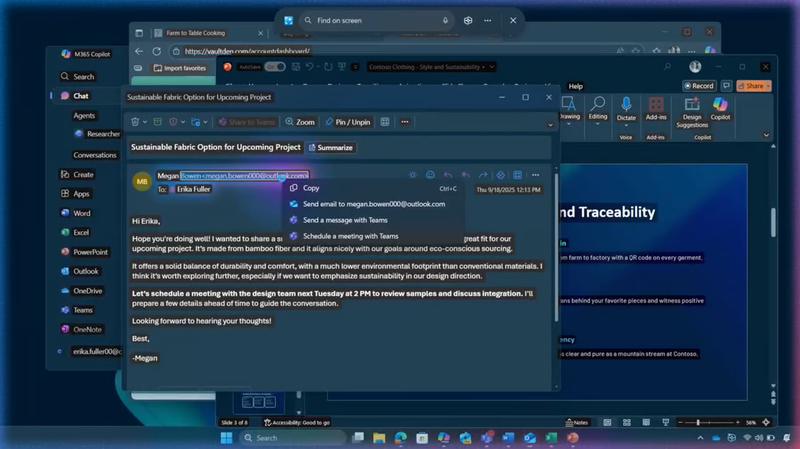This screenshot has height=449, width=800.
Task: Click Copilot in PowerPoint ribbon
Action: (x=720, y=109)
